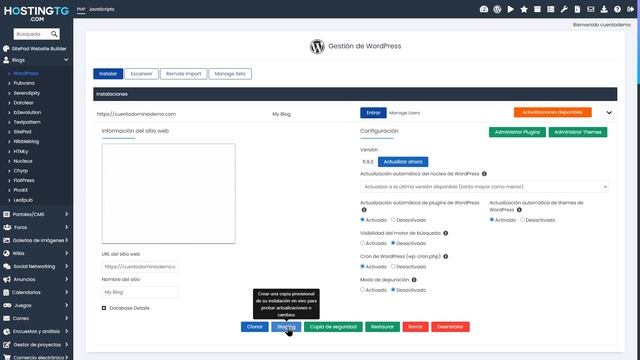
Task: Click the Desinstalar button
Action: [450, 327]
